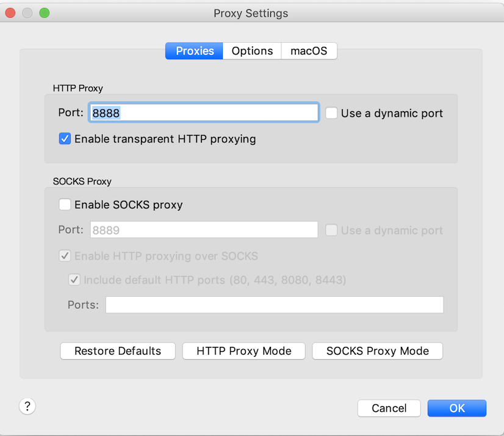Open the Options tab
Screen dimensions: 504x436
pos(252,51)
